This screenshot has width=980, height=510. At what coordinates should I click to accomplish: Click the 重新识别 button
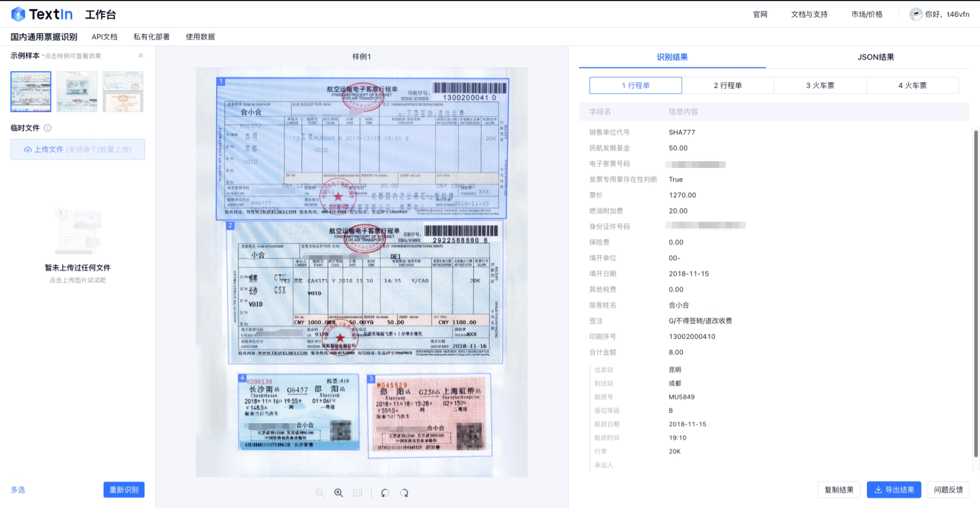click(x=124, y=489)
